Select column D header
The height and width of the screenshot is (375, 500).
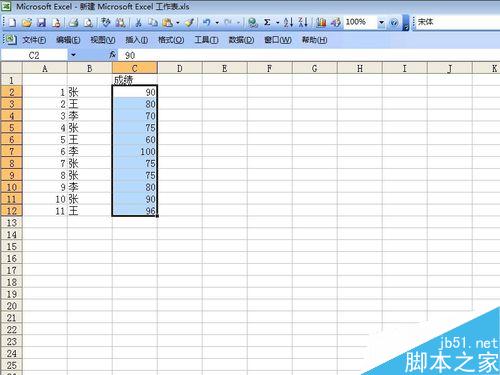tap(180, 68)
